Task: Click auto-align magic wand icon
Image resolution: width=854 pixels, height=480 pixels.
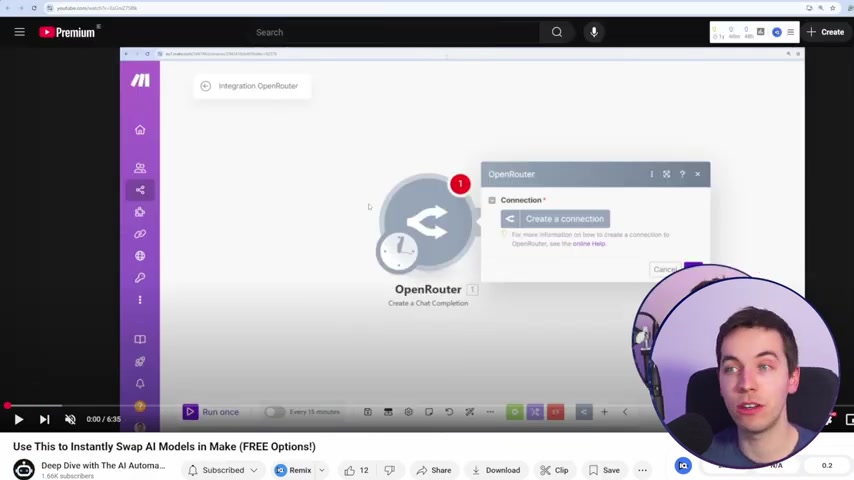Action: [469, 412]
